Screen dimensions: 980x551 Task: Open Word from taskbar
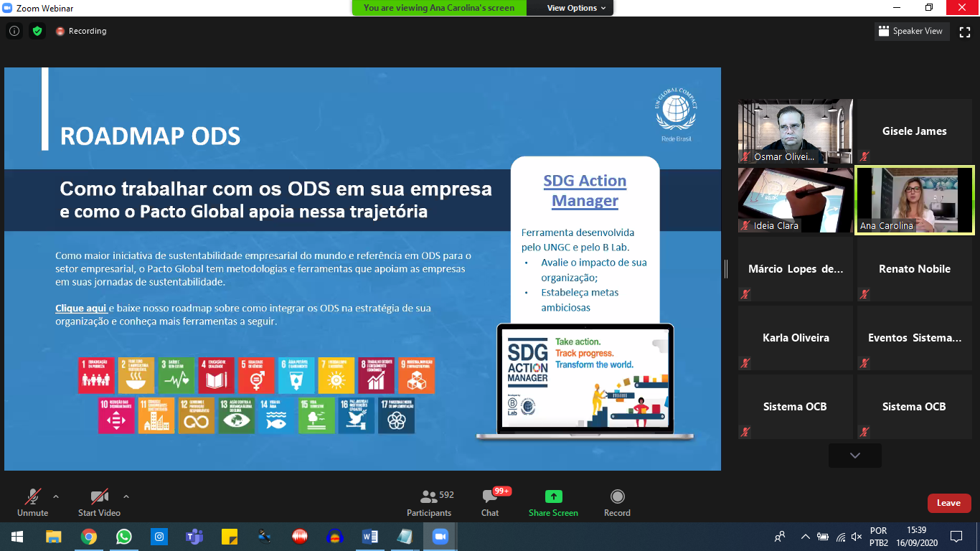pyautogui.click(x=370, y=536)
